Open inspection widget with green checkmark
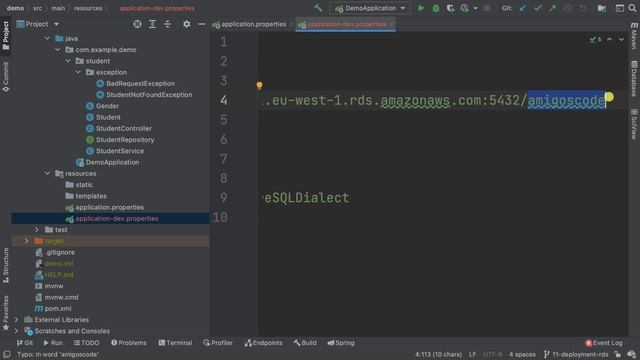Viewport: 640px width, 360px height. [x=595, y=39]
